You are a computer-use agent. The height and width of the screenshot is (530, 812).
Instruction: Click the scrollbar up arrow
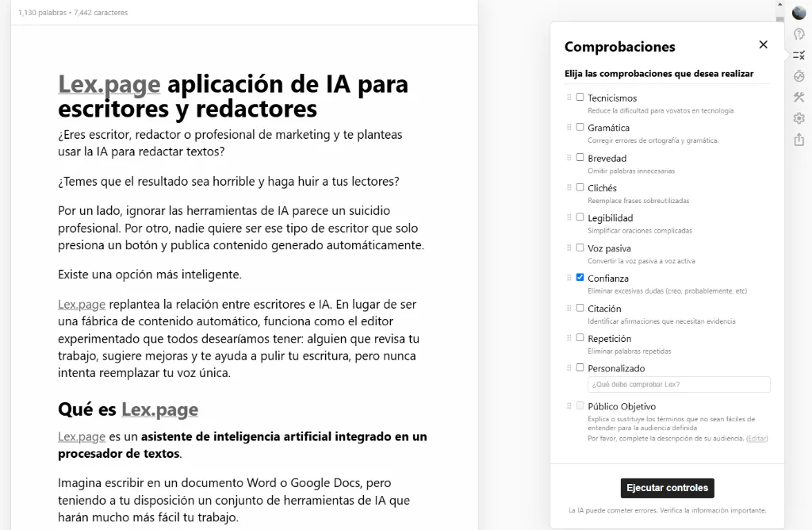click(780, 4)
